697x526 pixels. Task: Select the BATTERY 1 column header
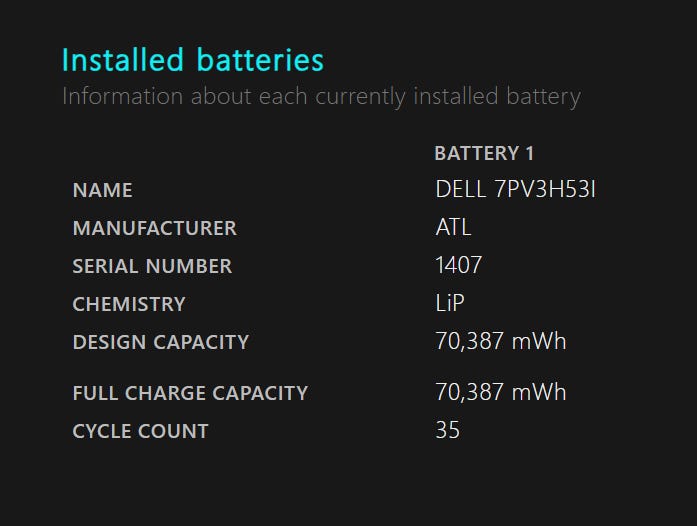coord(484,153)
